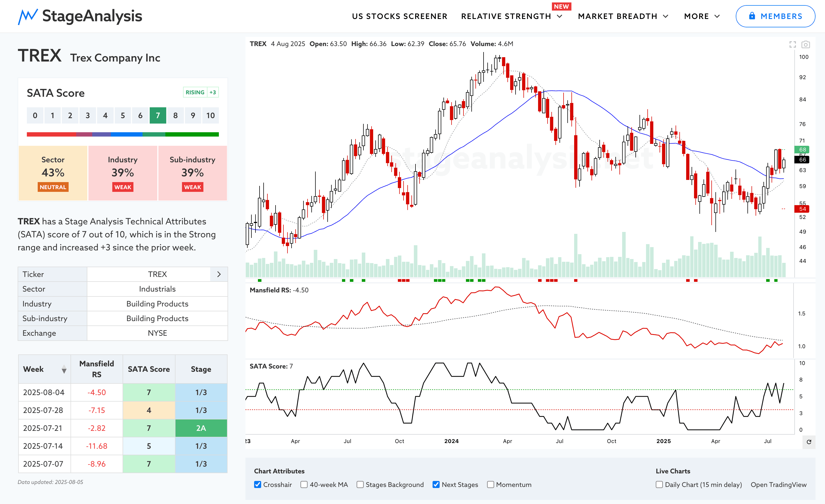
Task: Click SATA score box number 10
Action: tap(210, 116)
